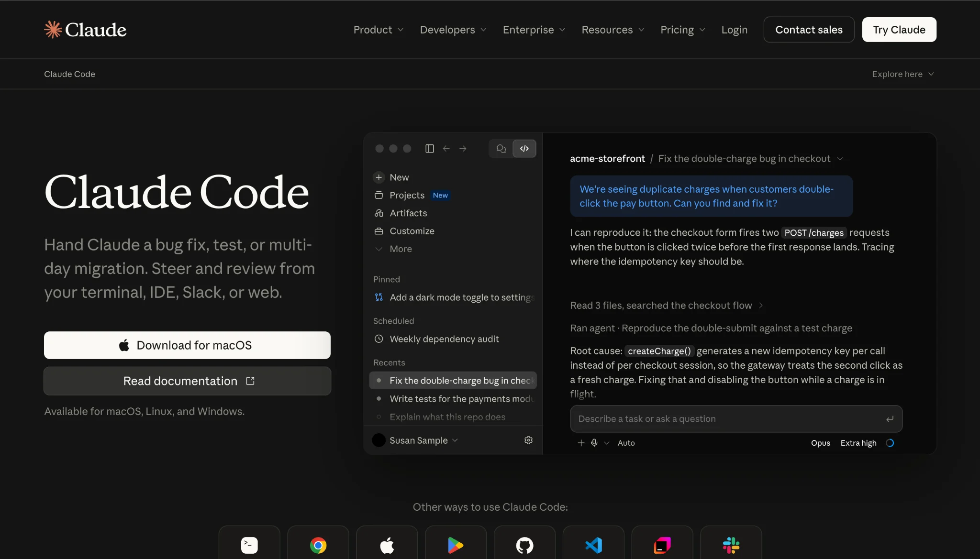Viewport: 980px width, 559px height.
Task: Click the Chrome icon tile
Action: tap(318, 542)
